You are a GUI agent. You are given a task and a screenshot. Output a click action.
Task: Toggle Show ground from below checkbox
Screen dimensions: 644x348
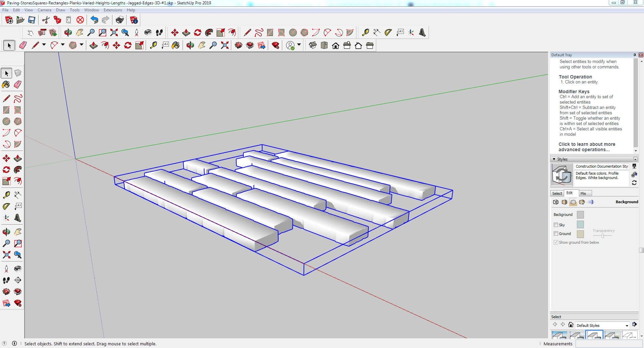556,242
